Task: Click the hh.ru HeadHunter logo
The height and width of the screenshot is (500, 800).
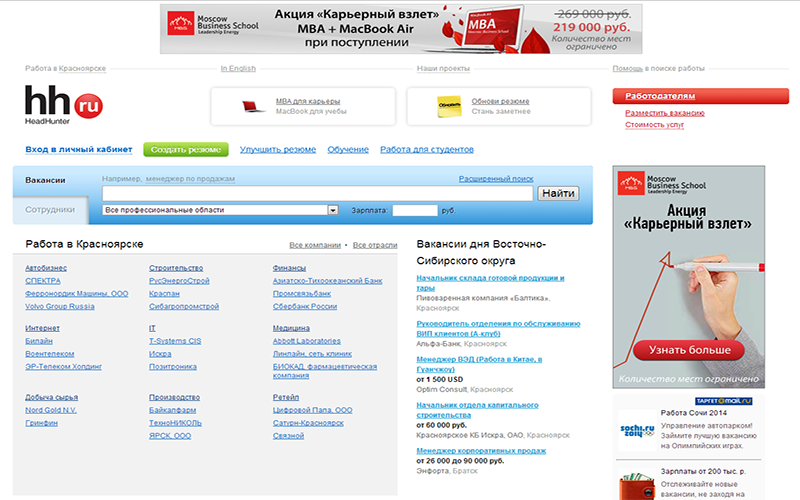Action: [64, 105]
